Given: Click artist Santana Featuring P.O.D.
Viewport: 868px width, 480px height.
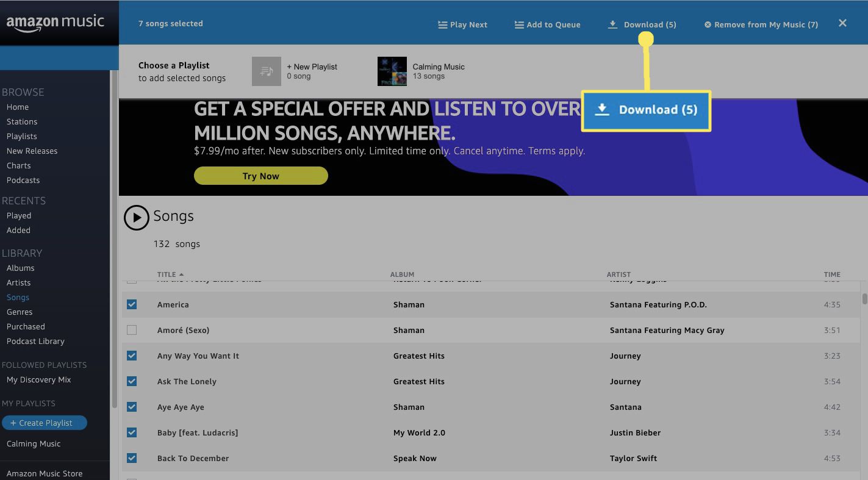Looking at the screenshot, I should [x=658, y=304].
